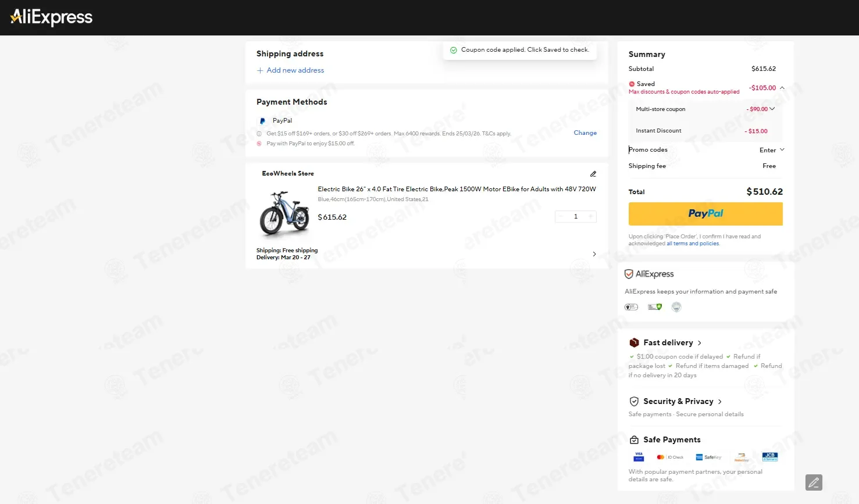The width and height of the screenshot is (859, 504).
Task: Click the yellow PayPal checkout button
Action: [x=705, y=214]
